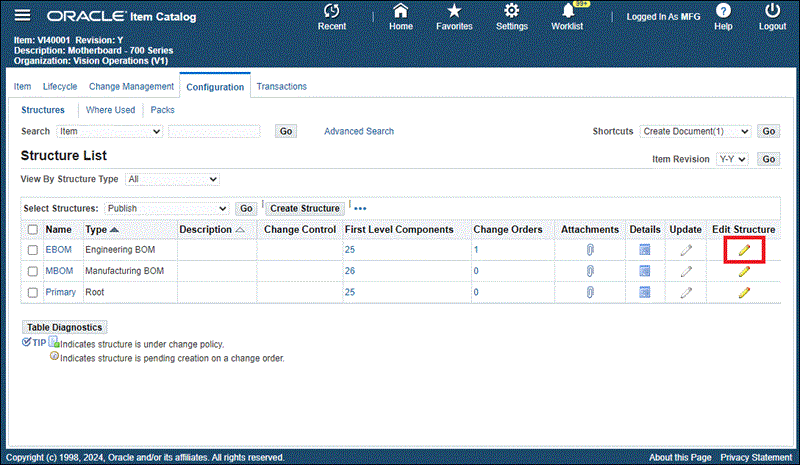Open the Shortcuts Create Document dropdown
Image resolution: width=800 pixels, height=465 pixels.
coord(695,132)
